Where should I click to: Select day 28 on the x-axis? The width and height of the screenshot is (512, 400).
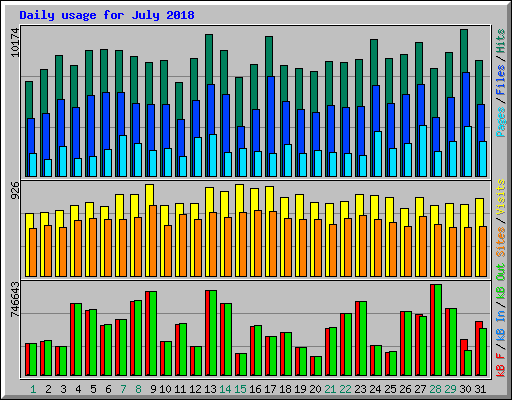[x=435, y=389]
